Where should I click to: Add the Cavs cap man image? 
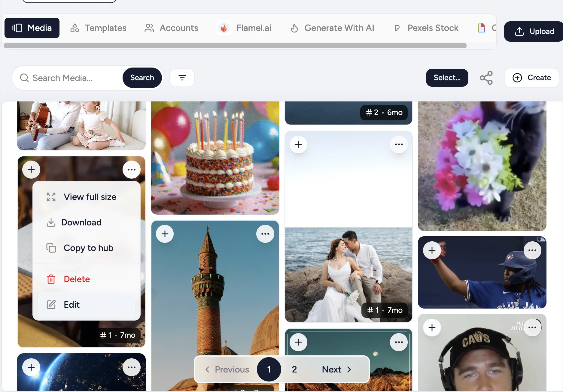point(432,327)
